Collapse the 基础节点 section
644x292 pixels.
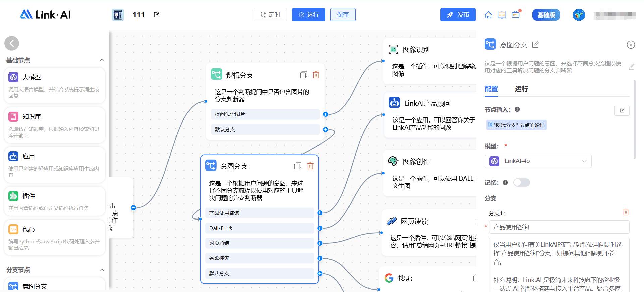click(102, 60)
